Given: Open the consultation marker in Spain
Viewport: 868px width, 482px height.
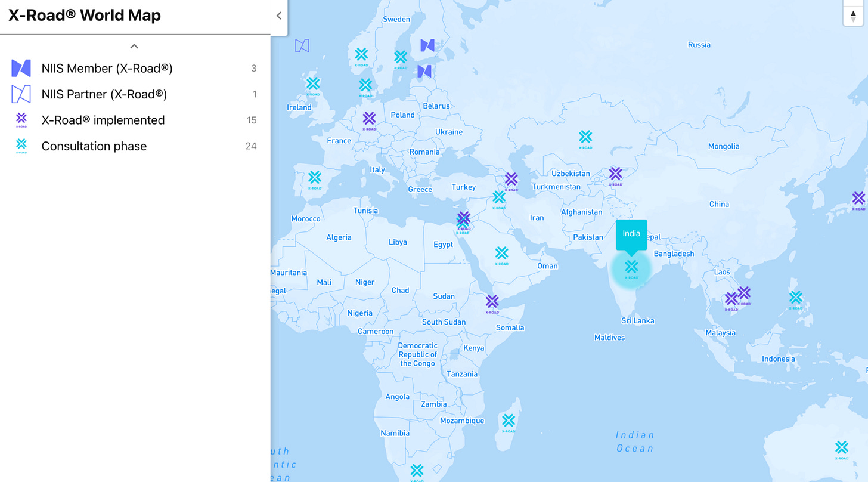Looking at the screenshot, I should [x=315, y=180].
